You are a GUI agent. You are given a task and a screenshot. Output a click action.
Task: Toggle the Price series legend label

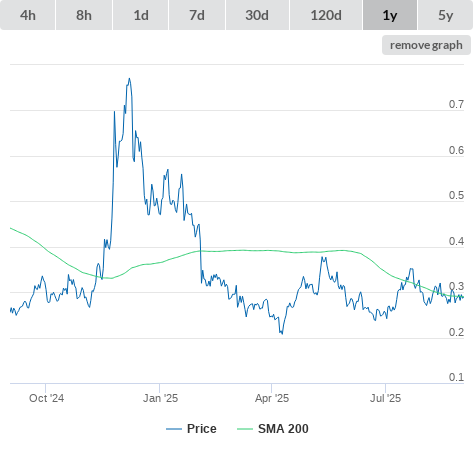(202, 429)
